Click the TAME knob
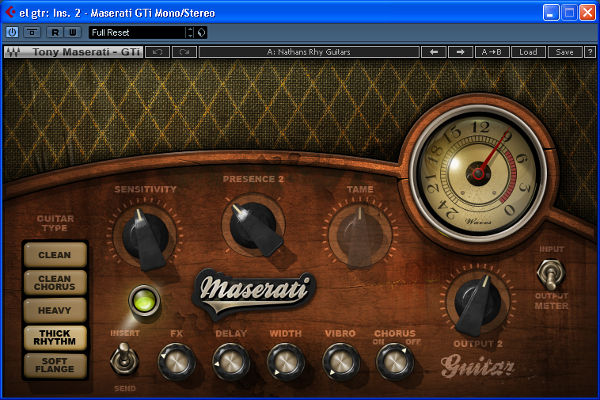 click(x=360, y=235)
